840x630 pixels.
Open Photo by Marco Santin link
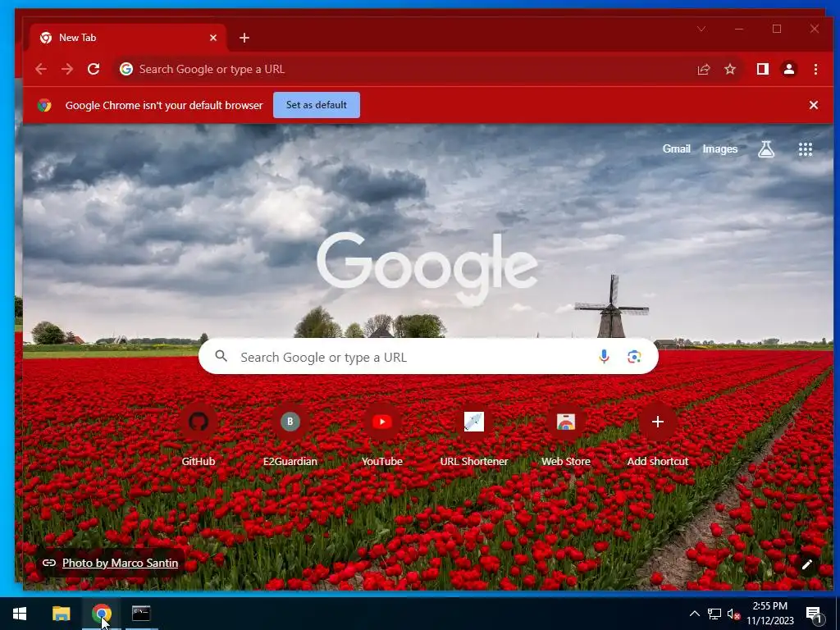click(x=120, y=563)
